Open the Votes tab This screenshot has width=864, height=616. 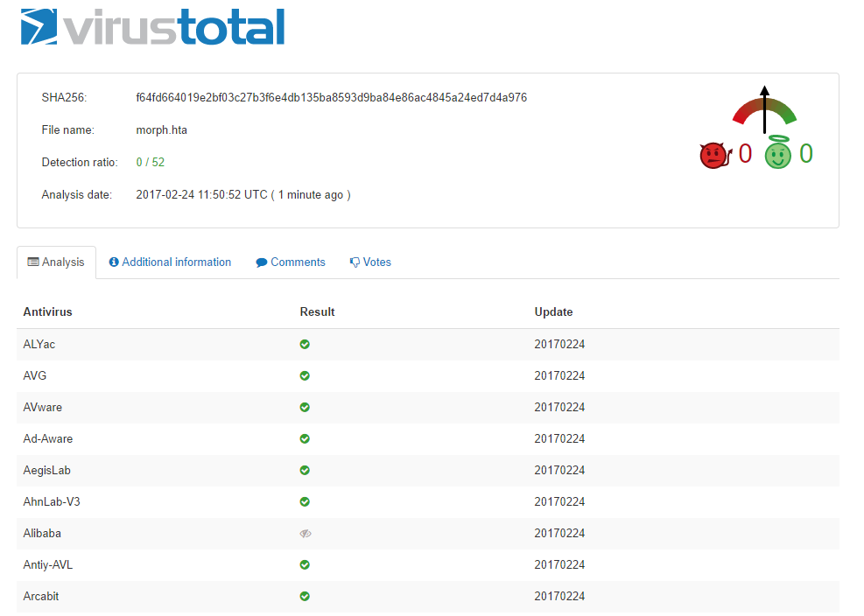[370, 262]
